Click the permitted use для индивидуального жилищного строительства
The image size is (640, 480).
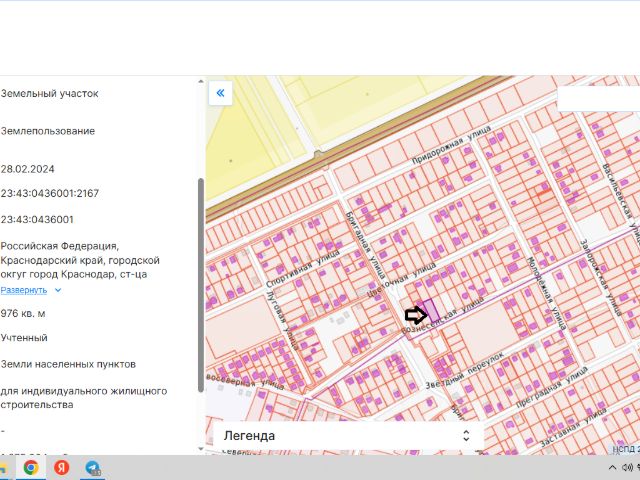click(x=84, y=398)
